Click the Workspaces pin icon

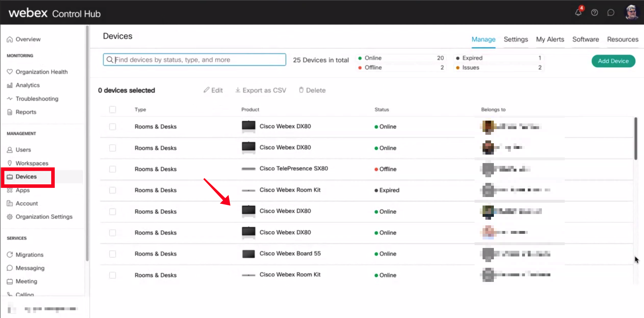10,163
